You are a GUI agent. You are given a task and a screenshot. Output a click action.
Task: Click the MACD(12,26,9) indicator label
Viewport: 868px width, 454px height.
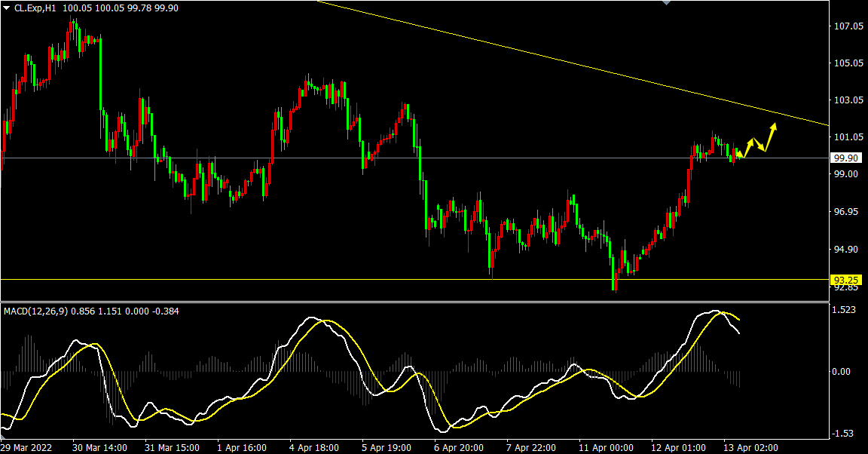[36, 311]
